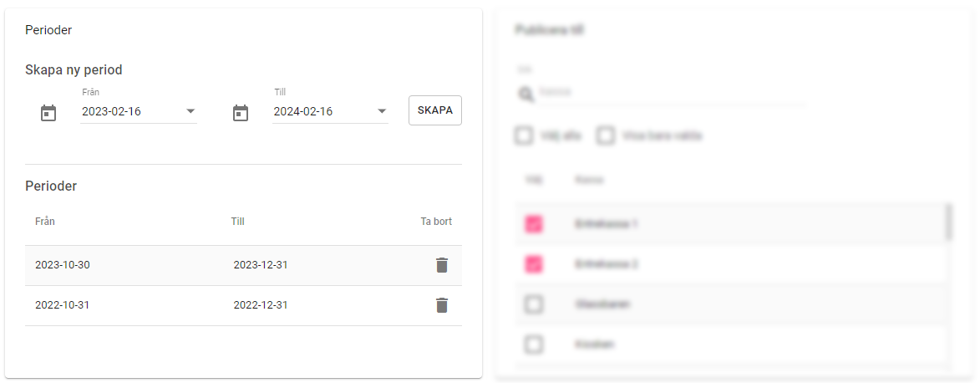Image resolution: width=980 pixels, height=383 pixels.
Task: Enable the 'Visa bara valda' checkbox
Action: 606,135
